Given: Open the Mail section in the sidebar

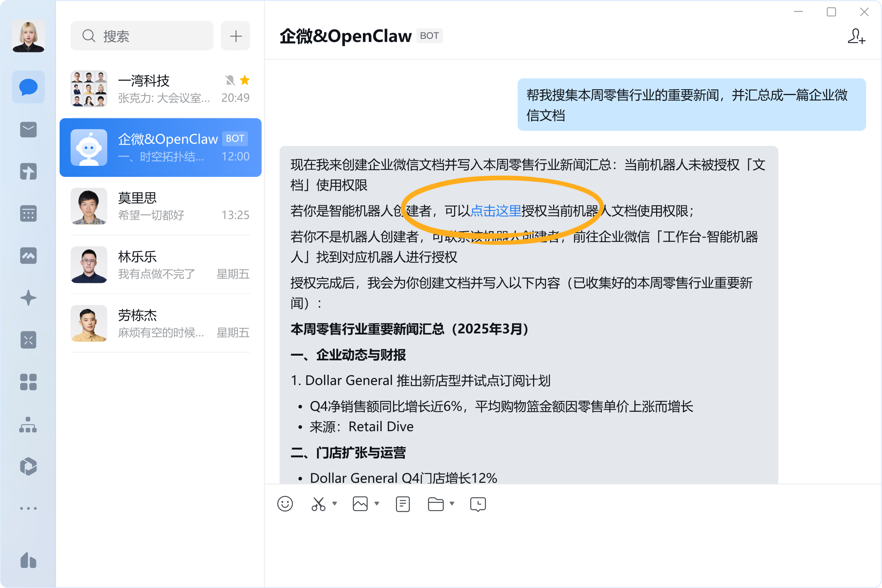Looking at the screenshot, I should click(28, 130).
